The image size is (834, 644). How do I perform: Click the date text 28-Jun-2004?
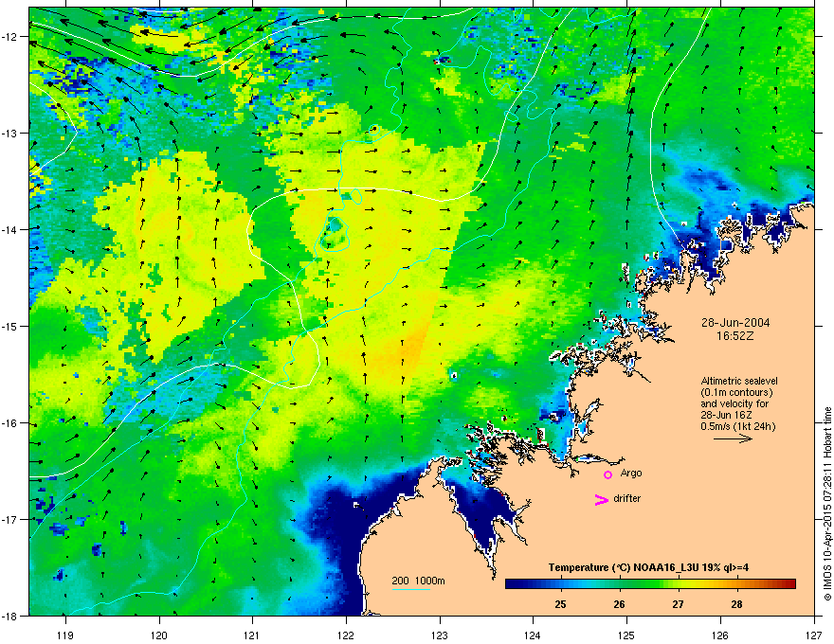[x=735, y=323]
